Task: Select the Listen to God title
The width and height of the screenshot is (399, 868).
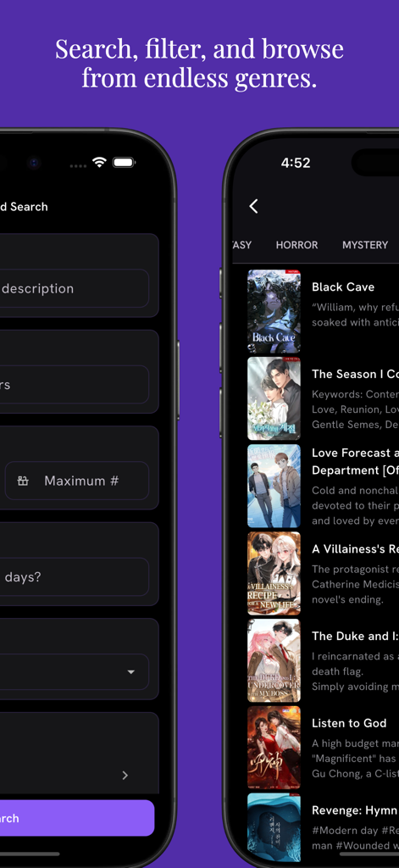Action: pos(349,723)
